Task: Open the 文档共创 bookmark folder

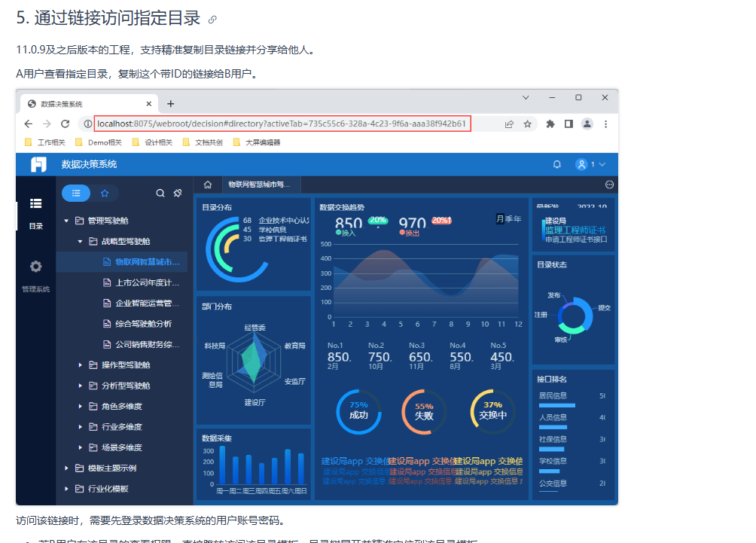Action: [203, 142]
